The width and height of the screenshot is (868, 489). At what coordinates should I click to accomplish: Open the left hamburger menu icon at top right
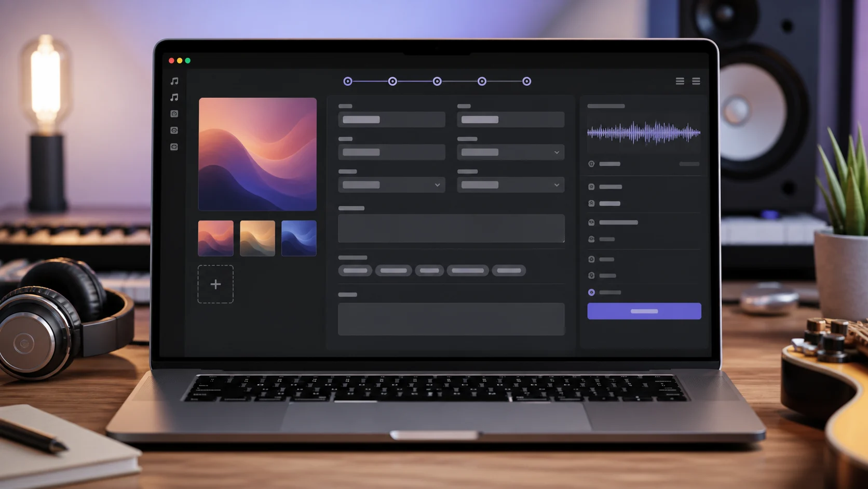[680, 81]
